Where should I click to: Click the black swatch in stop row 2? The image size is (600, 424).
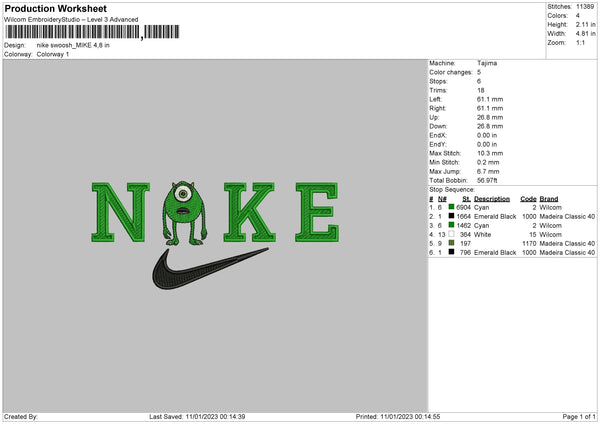click(452, 216)
